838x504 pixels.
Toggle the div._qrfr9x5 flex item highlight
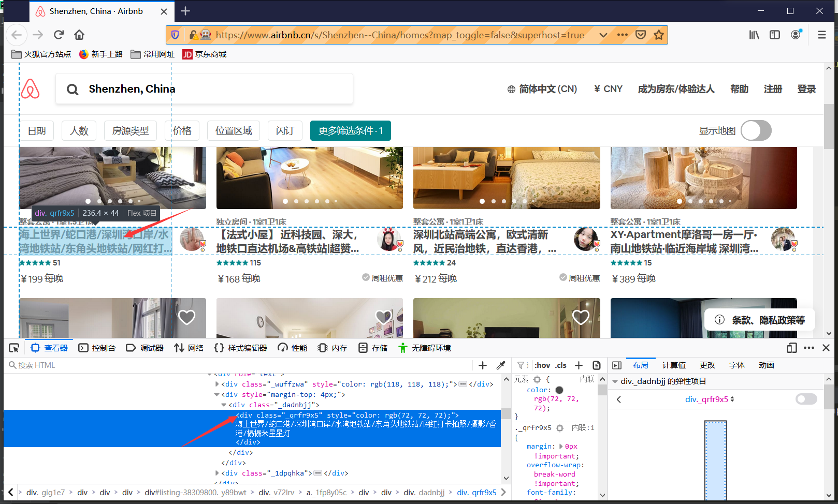[x=806, y=399]
